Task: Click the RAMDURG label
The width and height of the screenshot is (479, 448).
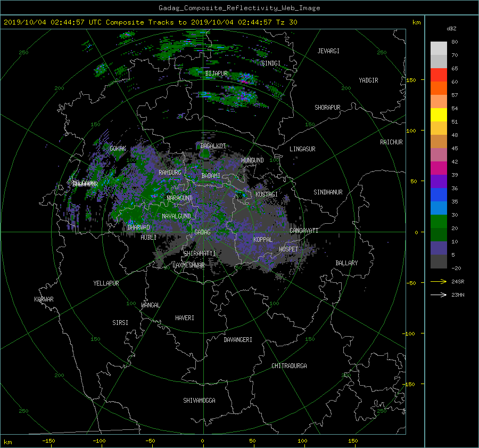Action: pos(170,173)
